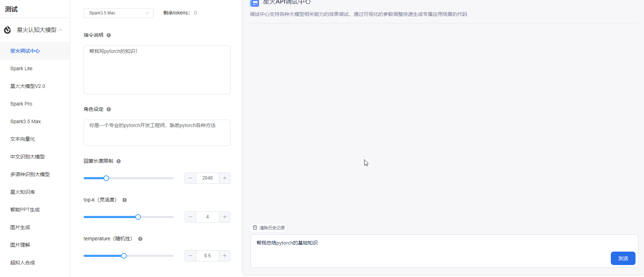644x277 pixels.
Task: Select 多语种识别大模型 sidebar entry
Action: tap(30, 174)
